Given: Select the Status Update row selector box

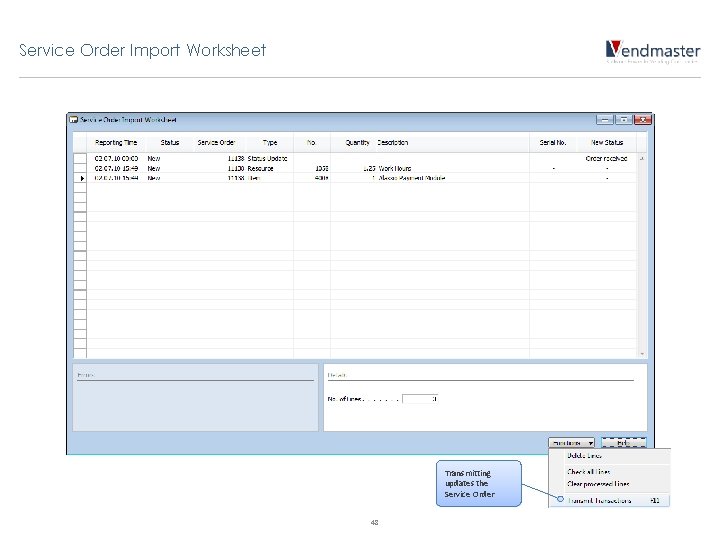Looking at the screenshot, I should 80,158.
